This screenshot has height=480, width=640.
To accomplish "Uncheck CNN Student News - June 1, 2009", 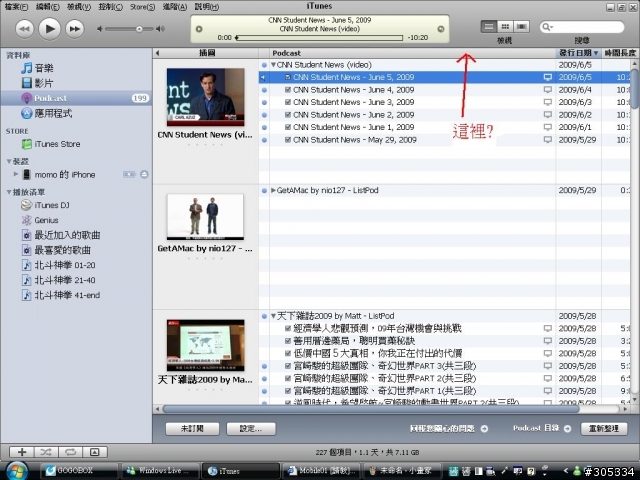I will click(288, 127).
